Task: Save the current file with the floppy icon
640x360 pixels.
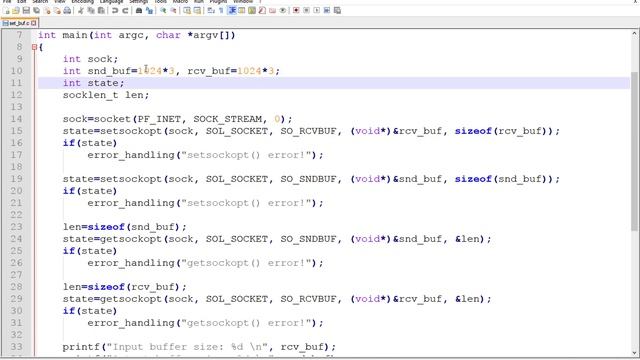Action: coord(26,10)
